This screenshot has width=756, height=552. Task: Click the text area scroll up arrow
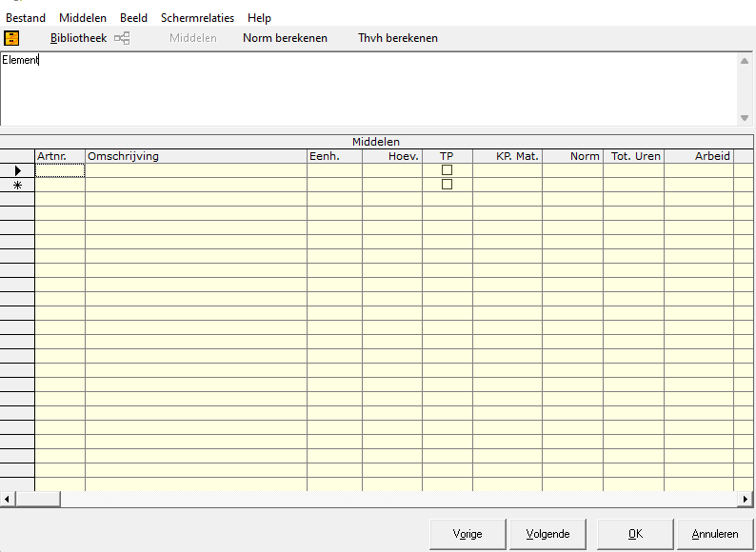click(745, 61)
